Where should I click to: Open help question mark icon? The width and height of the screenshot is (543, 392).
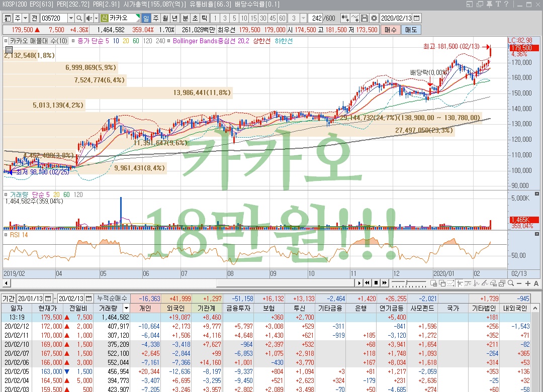pos(506,4)
